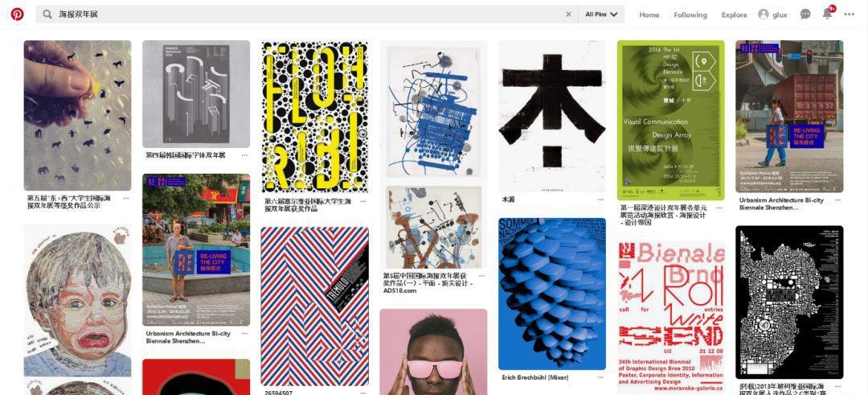Open the Explore page
The height and width of the screenshot is (395, 868).
734,15
